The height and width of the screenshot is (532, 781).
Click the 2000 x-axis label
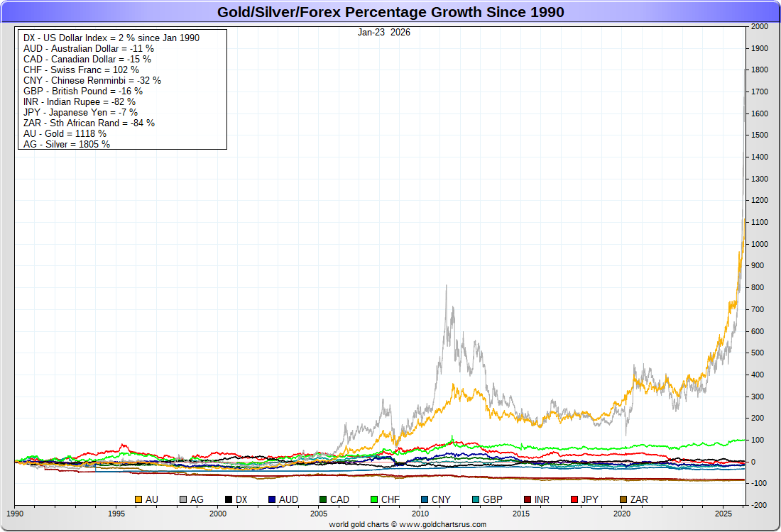click(218, 514)
